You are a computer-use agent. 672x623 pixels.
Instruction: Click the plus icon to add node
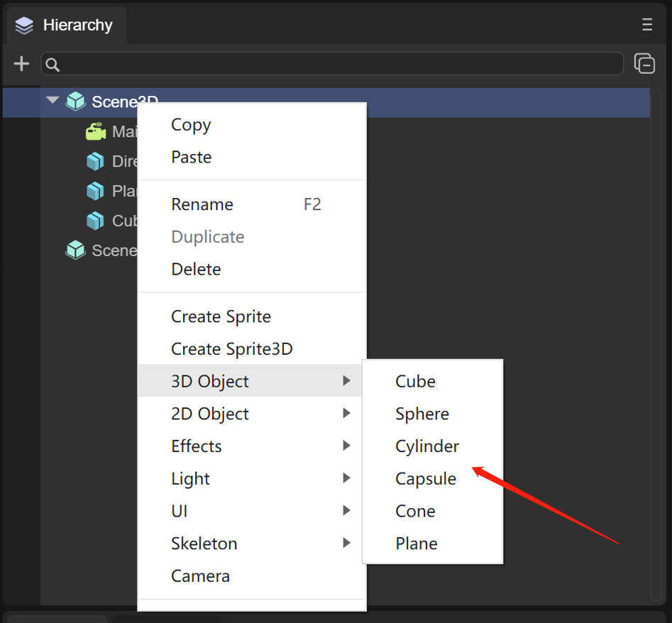[x=22, y=64]
